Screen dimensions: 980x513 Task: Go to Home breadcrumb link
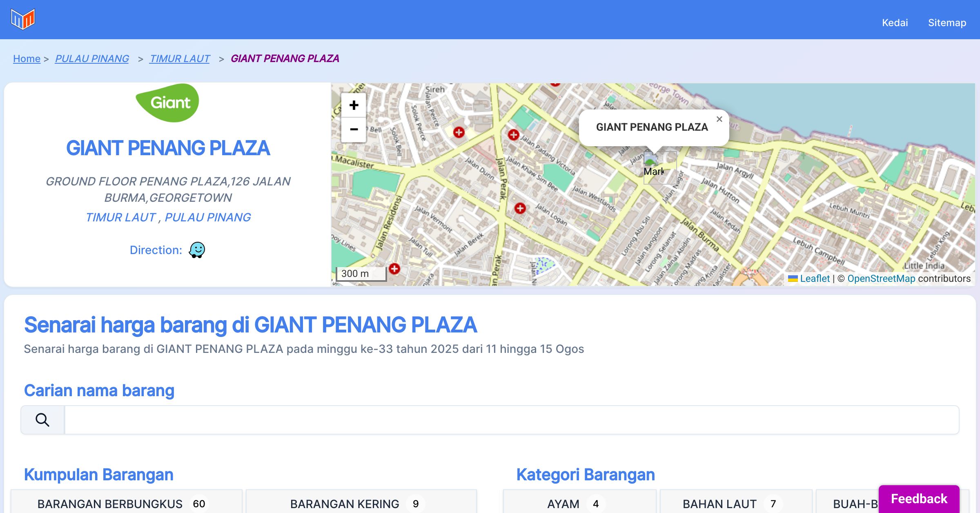(27, 58)
